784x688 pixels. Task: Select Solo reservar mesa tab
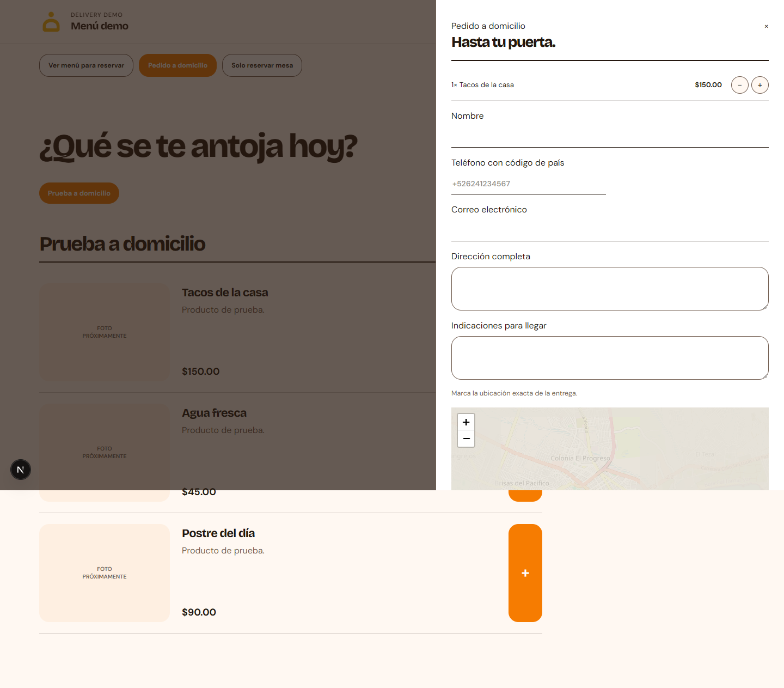pyautogui.click(x=262, y=65)
